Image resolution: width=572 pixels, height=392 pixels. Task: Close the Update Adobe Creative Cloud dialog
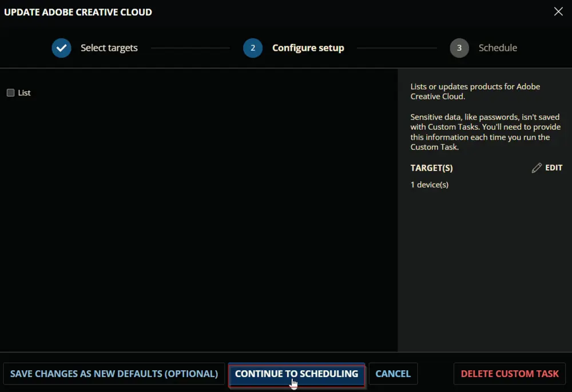coord(558,11)
